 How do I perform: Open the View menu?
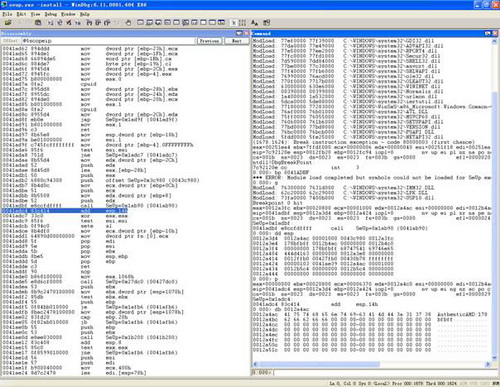coord(35,14)
